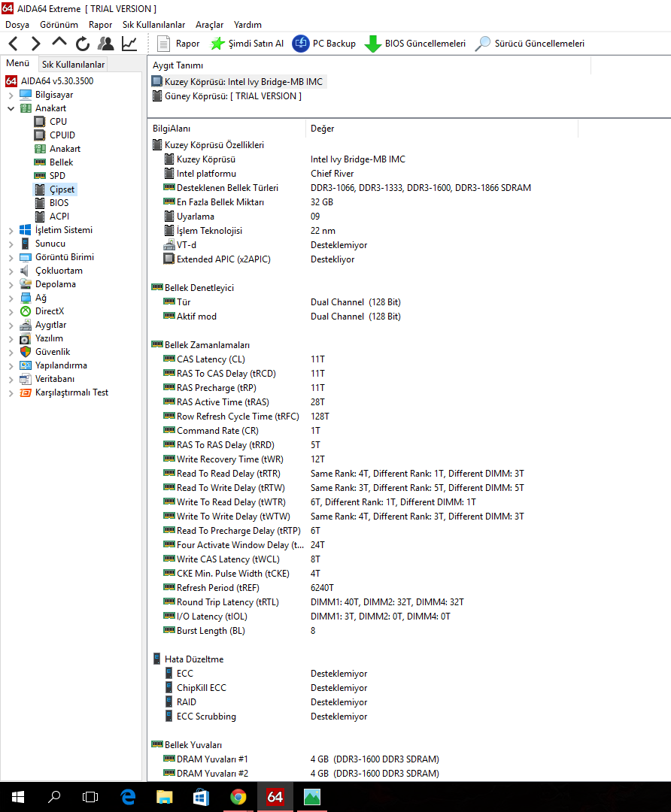This screenshot has width=671, height=812.
Task: Click the refresh icon in toolbar
Action: click(83, 44)
